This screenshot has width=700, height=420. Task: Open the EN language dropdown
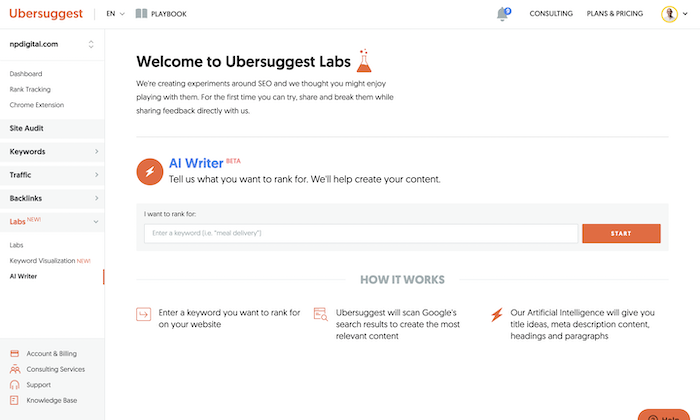tap(115, 14)
